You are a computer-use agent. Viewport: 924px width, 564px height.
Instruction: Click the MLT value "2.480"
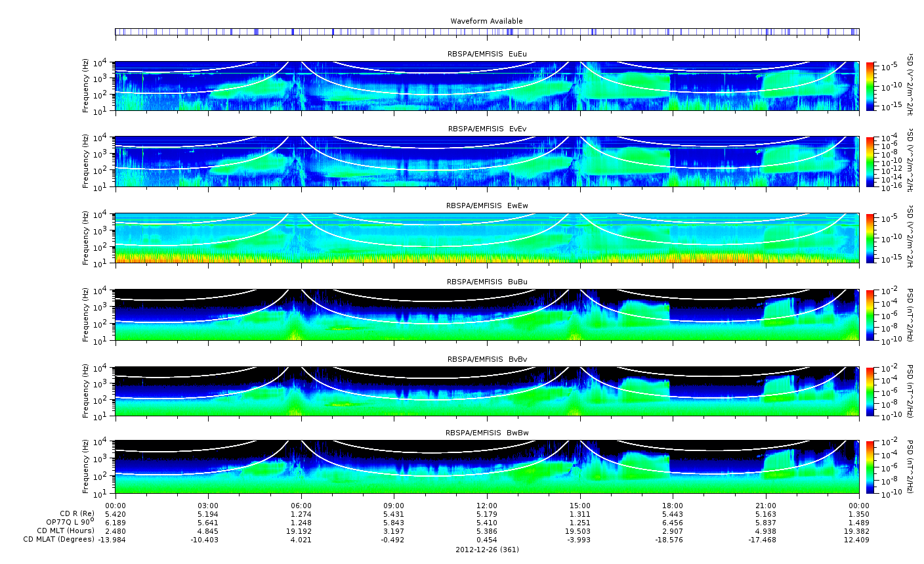coord(115,531)
